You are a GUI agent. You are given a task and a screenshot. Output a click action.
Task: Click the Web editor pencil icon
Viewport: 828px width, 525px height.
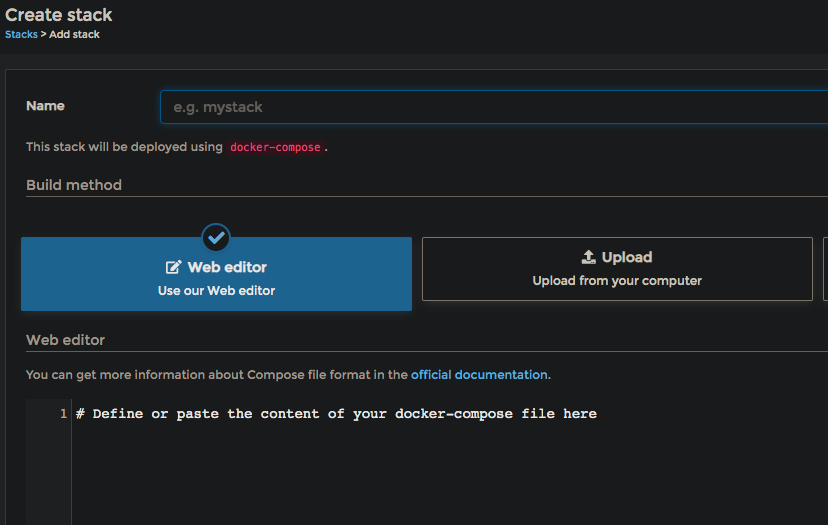[173, 267]
